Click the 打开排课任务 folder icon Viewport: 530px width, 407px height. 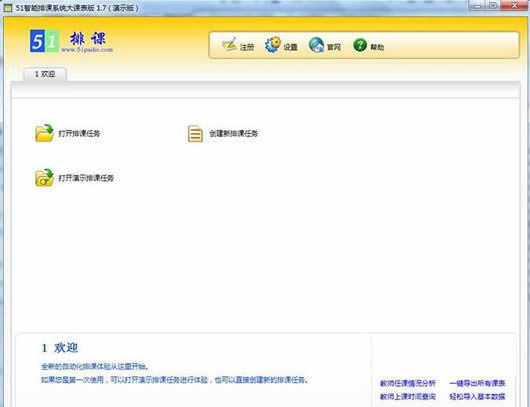tap(44, 133)
